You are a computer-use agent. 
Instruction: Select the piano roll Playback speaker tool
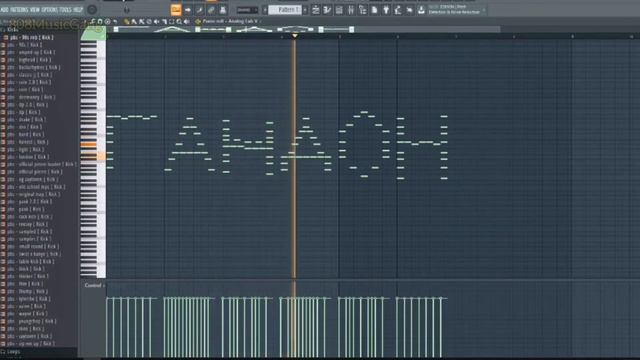[x=187, y=22]
